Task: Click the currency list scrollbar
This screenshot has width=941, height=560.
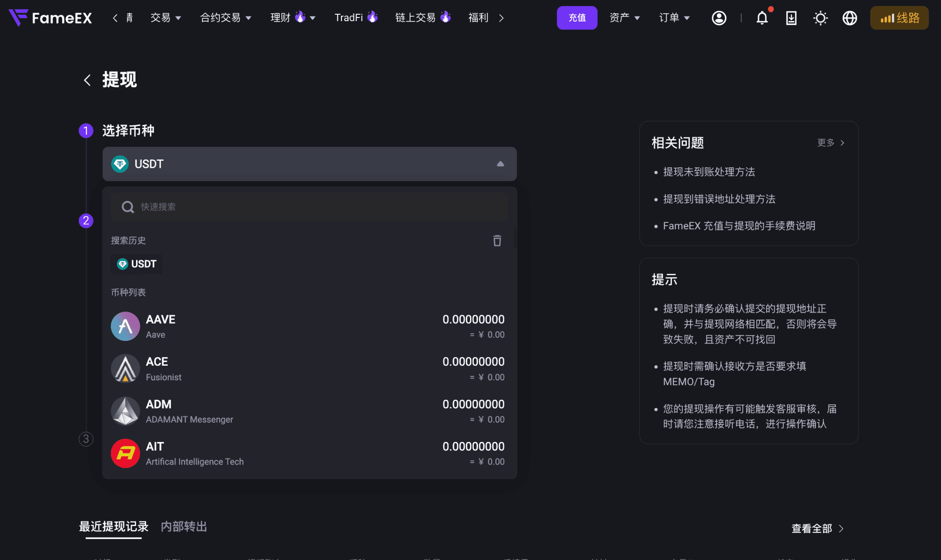Action: (x=515, y=238)
